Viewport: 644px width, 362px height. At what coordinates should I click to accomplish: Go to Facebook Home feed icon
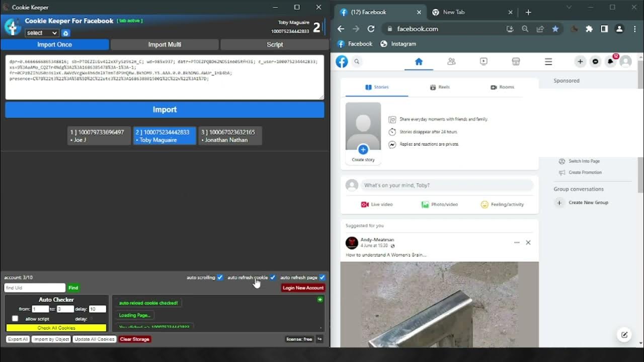(x=419, y=61)
